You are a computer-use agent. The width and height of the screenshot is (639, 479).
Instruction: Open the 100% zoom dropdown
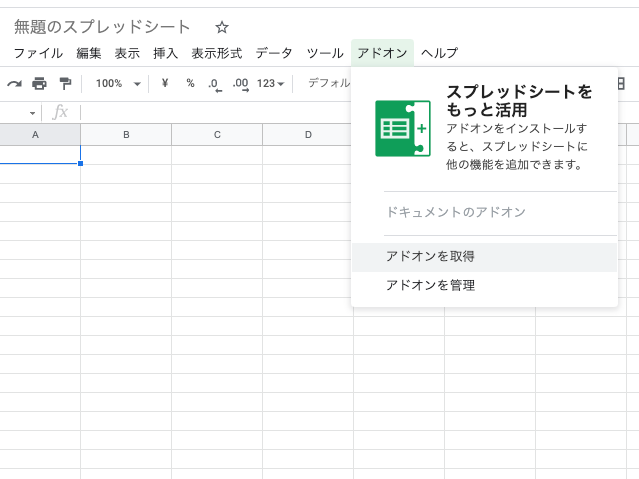tap(118, 84)
